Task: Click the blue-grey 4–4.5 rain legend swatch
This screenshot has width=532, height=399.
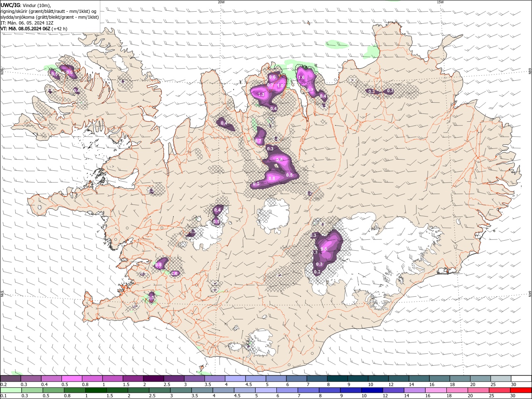Action: coord(223,390)
